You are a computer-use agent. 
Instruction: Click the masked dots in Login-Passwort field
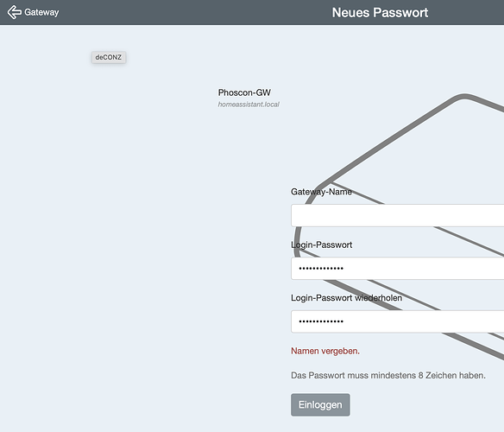[321, 269]
